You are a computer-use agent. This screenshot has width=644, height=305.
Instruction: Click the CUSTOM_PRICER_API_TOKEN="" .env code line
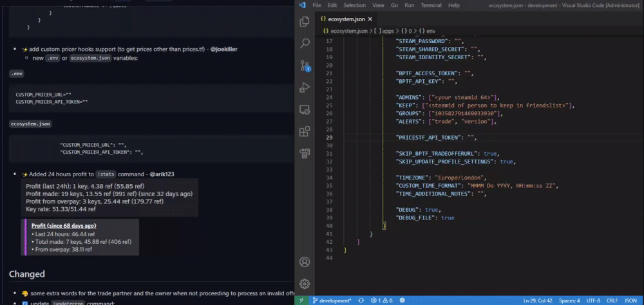[52, 102]
